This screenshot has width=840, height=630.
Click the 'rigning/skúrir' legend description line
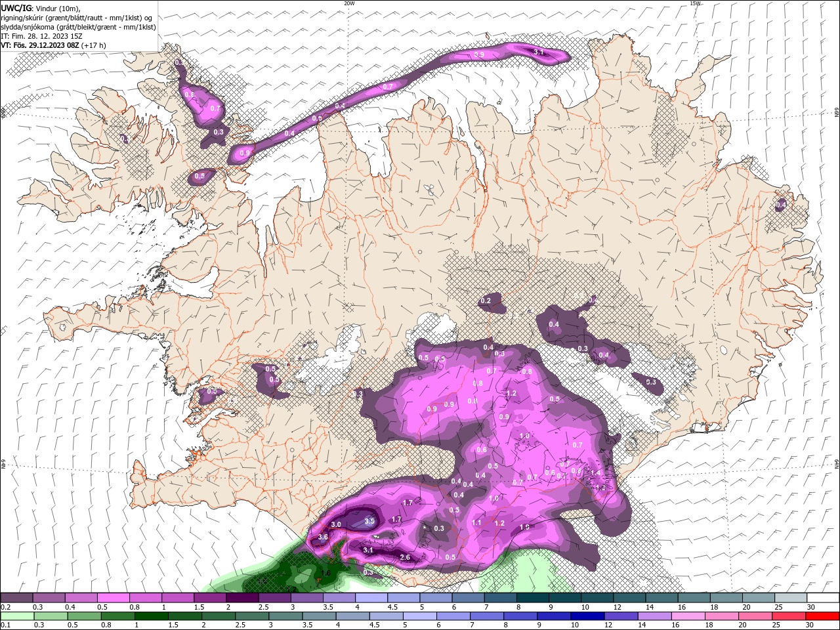[x=77, y=18]
